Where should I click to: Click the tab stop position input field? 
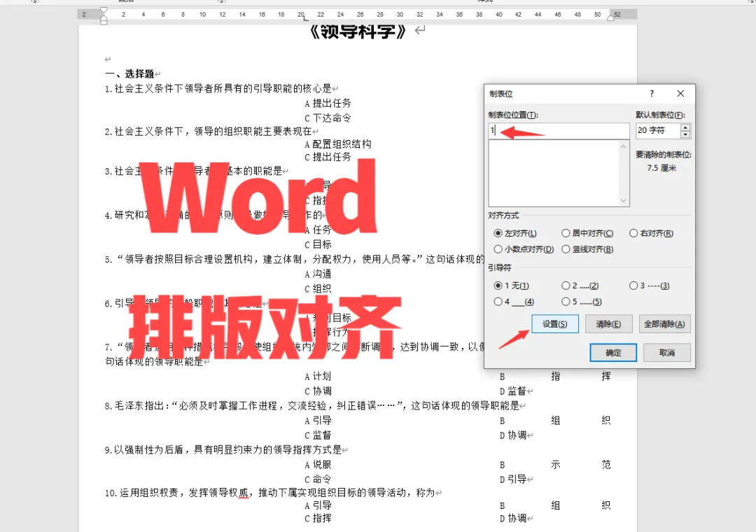tap(559, 131)
